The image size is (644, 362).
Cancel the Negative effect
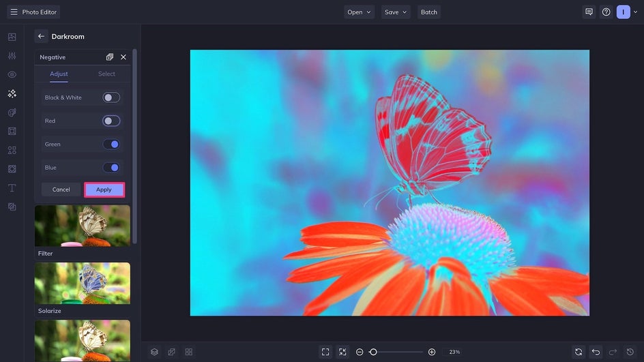tap(61, 190)
